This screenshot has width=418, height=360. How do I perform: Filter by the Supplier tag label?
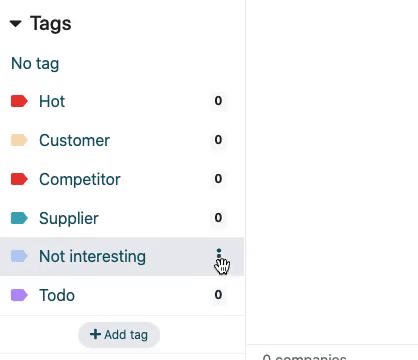[x=69, y=219]
